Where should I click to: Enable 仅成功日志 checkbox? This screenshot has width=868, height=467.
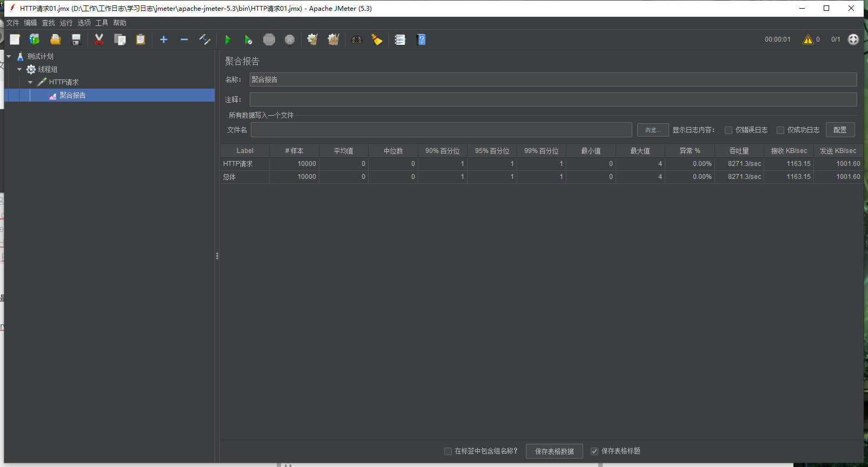(x=780, y=130)
